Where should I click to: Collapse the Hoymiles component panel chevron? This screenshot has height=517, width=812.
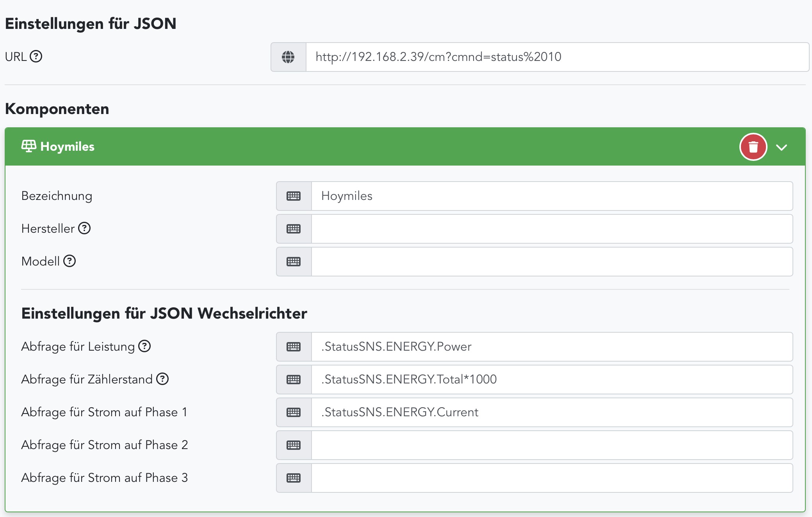[781, 147]
